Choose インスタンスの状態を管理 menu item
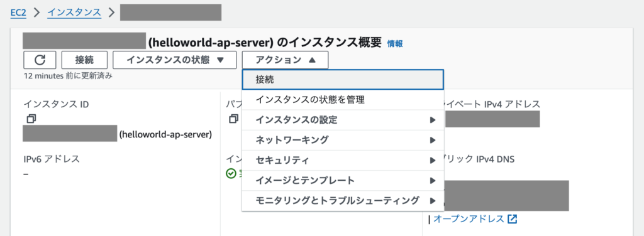This screenshot has height=236, width=644. click(343, 100)
